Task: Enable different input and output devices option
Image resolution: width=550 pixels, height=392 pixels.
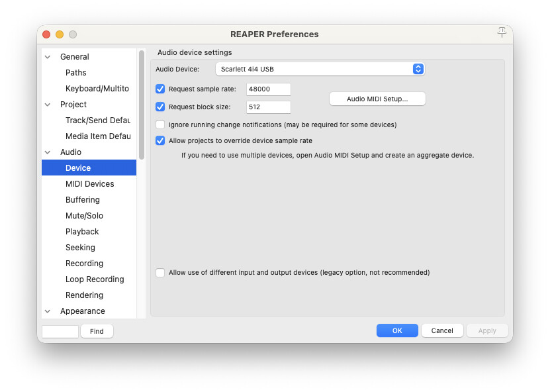Action: pos(160,272)
